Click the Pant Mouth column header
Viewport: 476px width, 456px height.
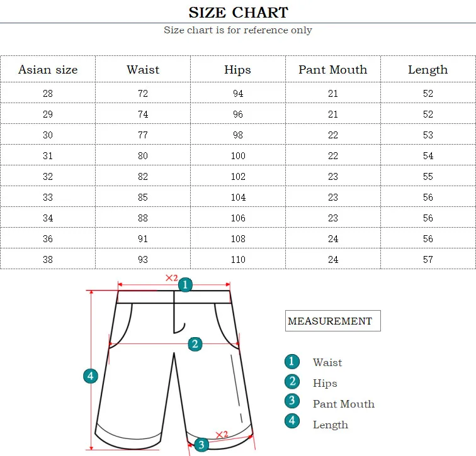332,70
